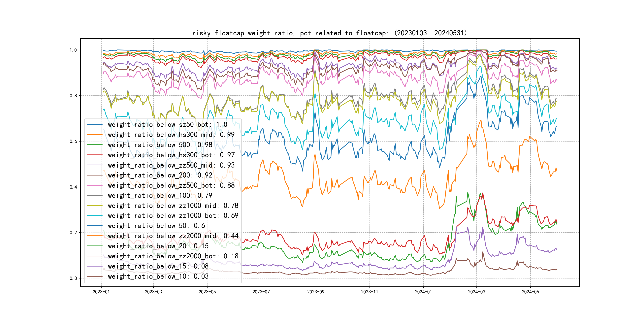Select legend label weight_ratio_below_500
This screenshot has height=322, width=644.
pos(160,145)
